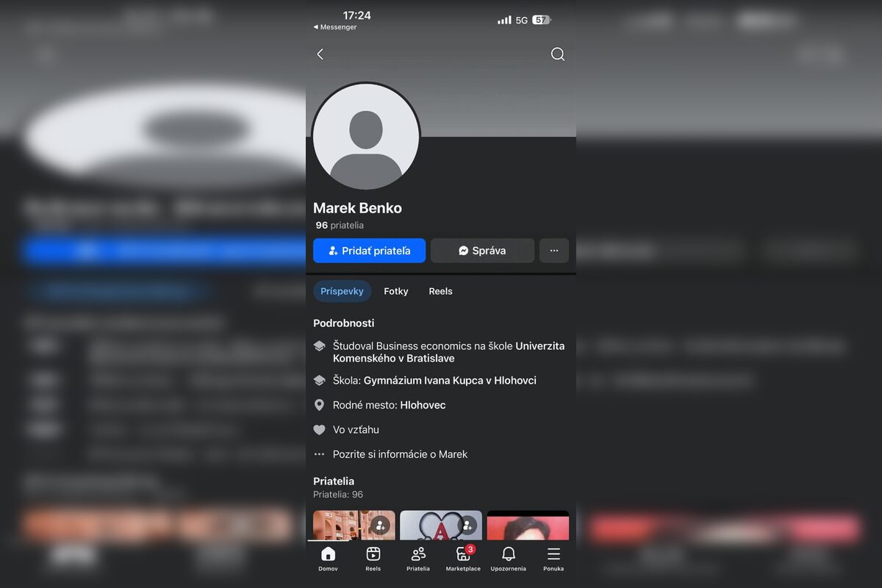The height and width of the screenshot is (588, 882).
Task: Return to Messenger via status bar link
Action: click(335, 27)
